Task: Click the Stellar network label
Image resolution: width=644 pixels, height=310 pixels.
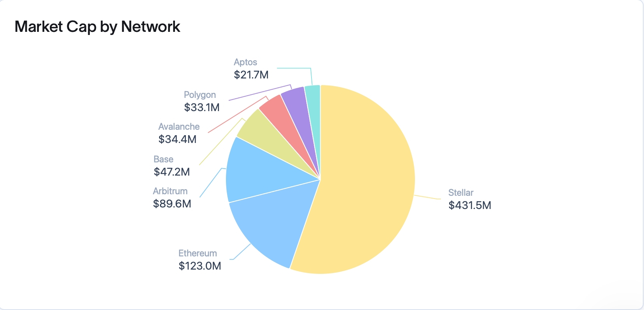Action: [460, 193]
